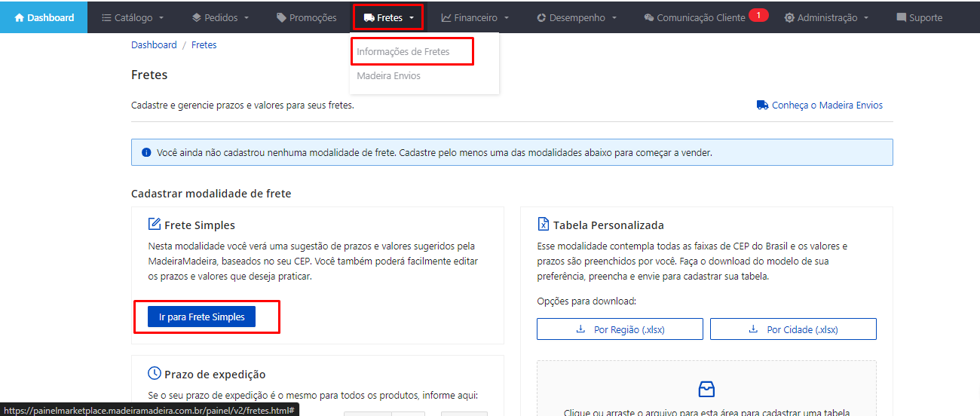Open the Dashboard home tab

[44, 17]
